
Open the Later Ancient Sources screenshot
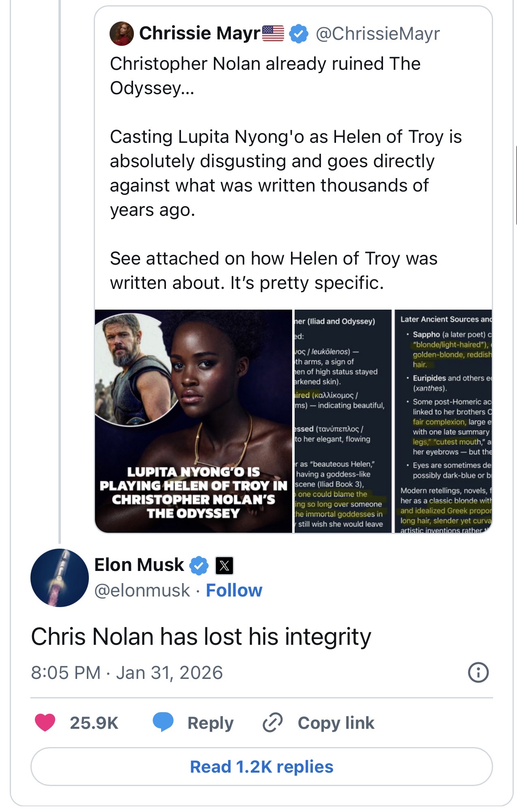tap(443, 421)
